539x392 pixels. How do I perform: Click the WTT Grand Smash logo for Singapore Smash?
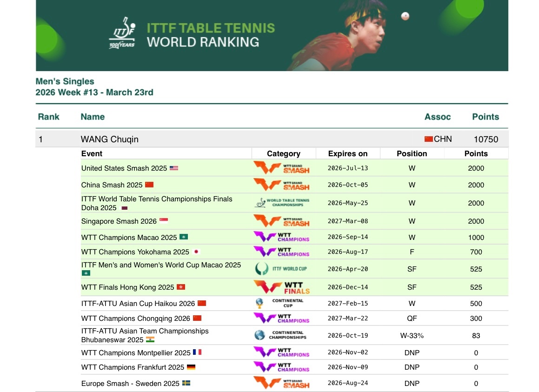(x=281, y=221)
